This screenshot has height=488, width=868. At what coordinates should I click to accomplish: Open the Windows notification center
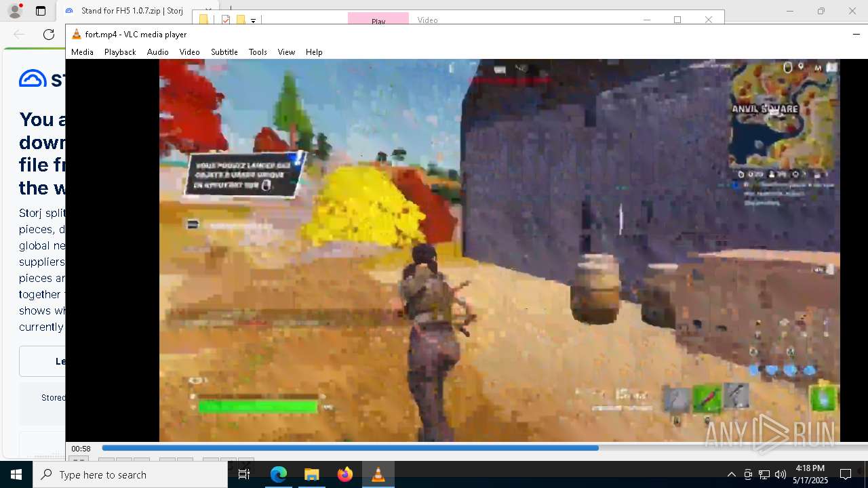coord(846,474)
